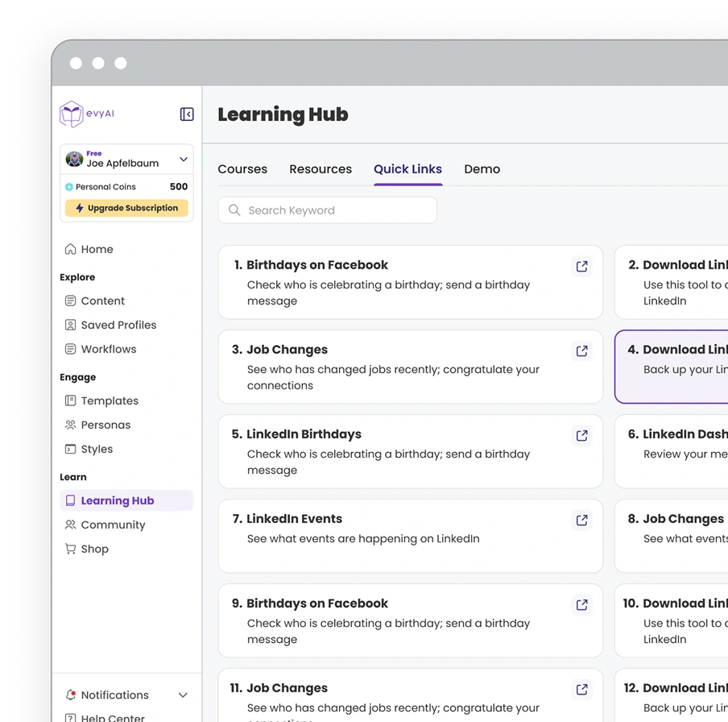Click the Home icon in sidebar
The height and width of the screenshot is (722, 728).
tap(71, 250)
